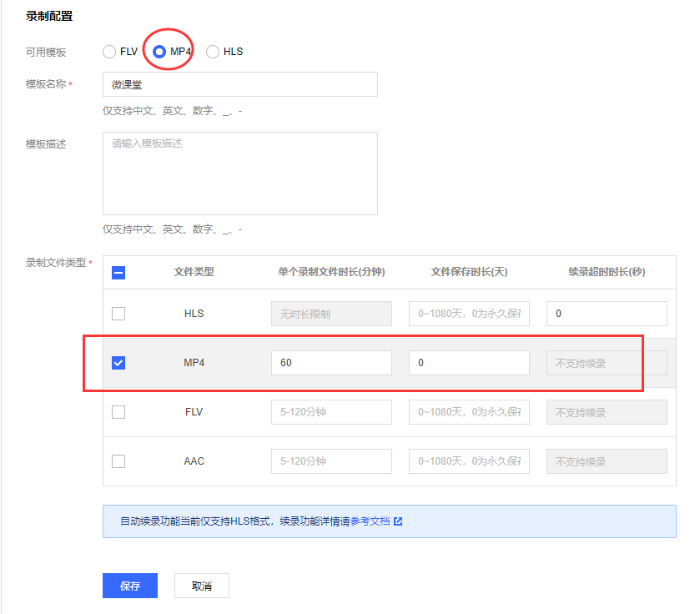Click the external link icon after 参考文档
700x614 pixels.
(398, 521)
